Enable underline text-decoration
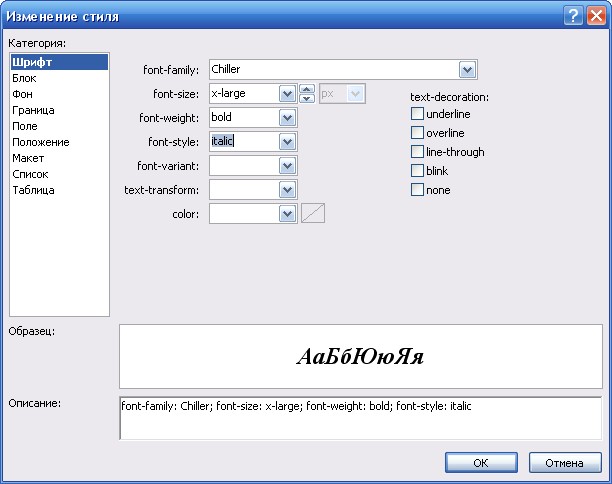Viewport: 612px width, 484px height. tap(417, 114)
